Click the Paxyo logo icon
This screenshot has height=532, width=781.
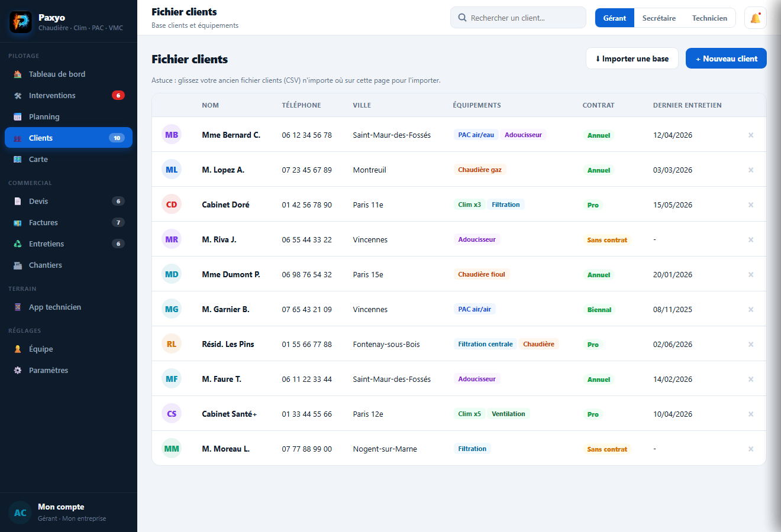point(21,22)
